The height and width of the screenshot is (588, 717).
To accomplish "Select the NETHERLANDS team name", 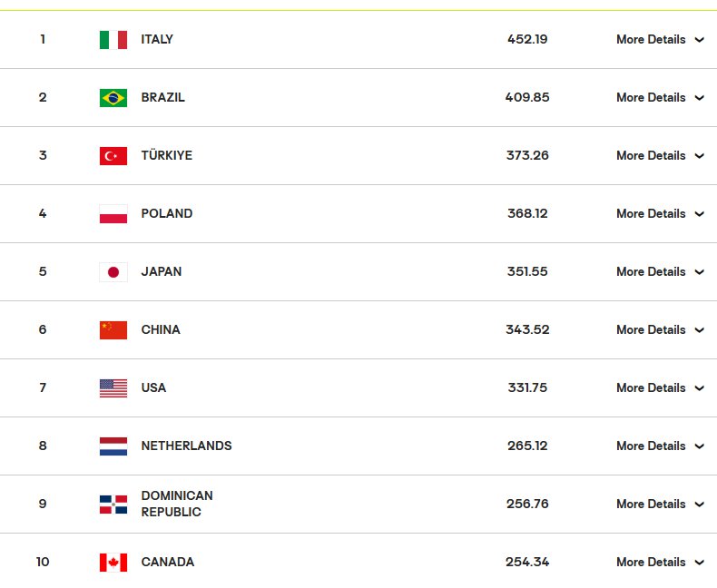I will coord(186,446).
